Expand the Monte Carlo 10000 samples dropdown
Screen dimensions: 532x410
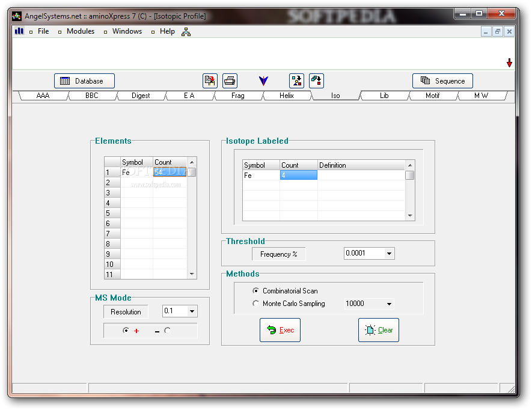[x=389, y=304]
